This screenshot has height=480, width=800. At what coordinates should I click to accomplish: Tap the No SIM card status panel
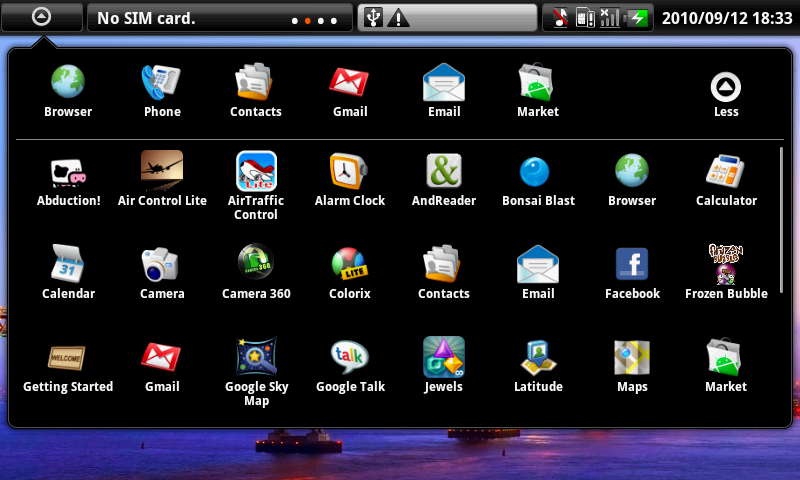point(219,18)
